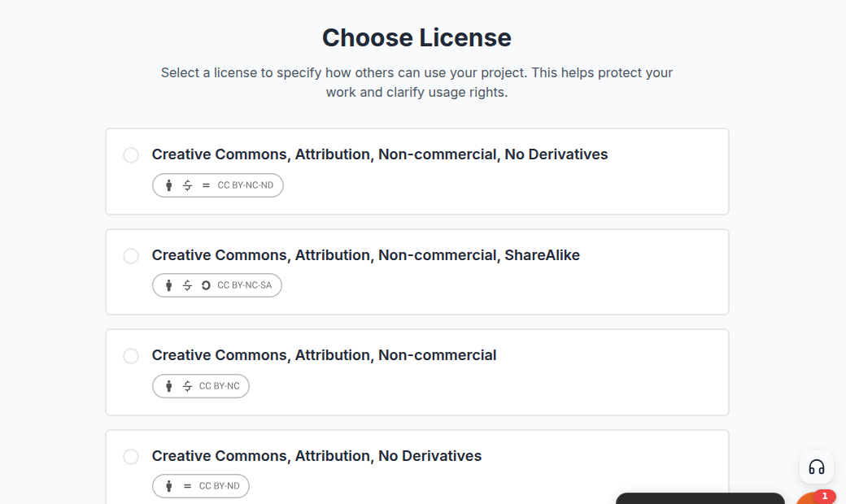The image size is (846, 504).
Task: Click the equals icon in CC BY-ND badge
Action: tap(187, 486)
